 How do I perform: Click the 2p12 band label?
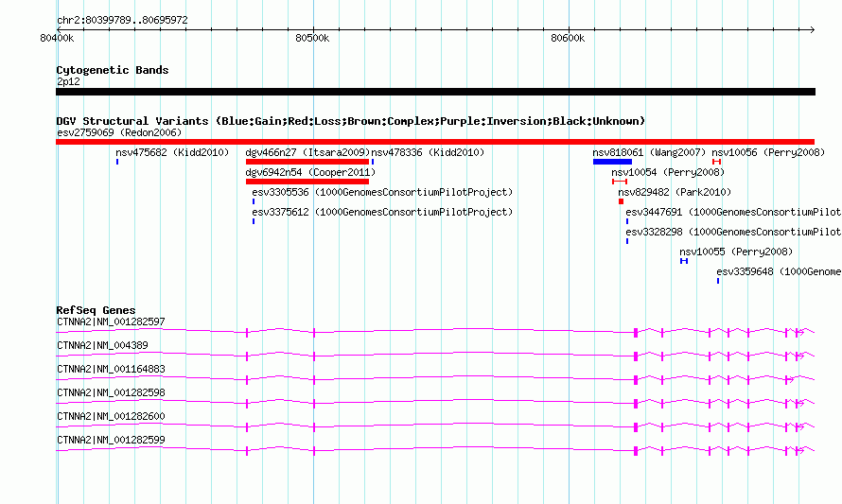point(68,81)
